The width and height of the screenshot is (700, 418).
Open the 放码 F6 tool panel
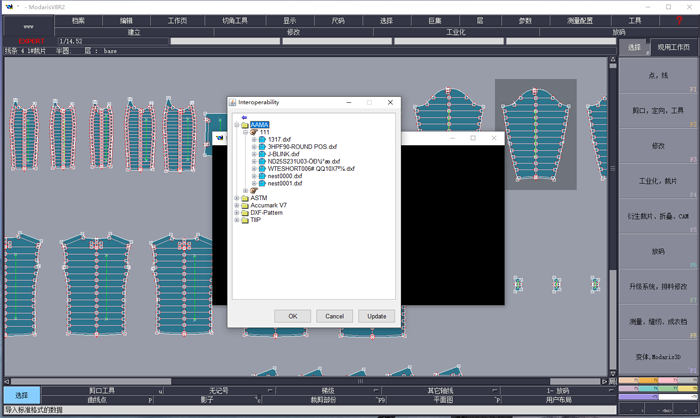658,251
